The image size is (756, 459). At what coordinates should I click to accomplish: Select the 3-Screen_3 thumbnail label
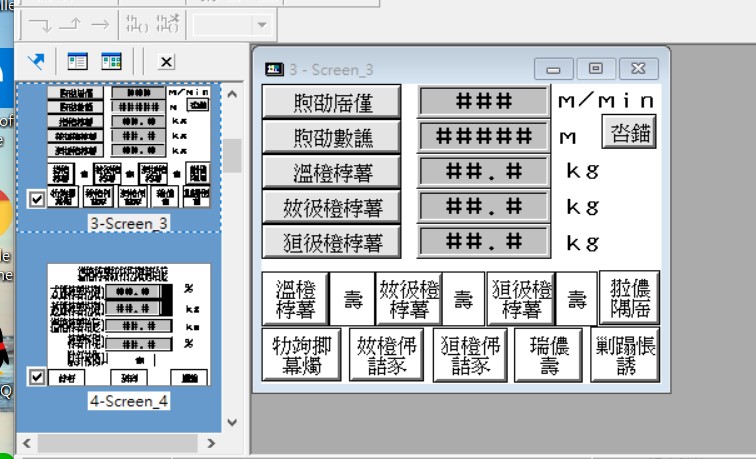pyautogui.click(x=128, y=223)
